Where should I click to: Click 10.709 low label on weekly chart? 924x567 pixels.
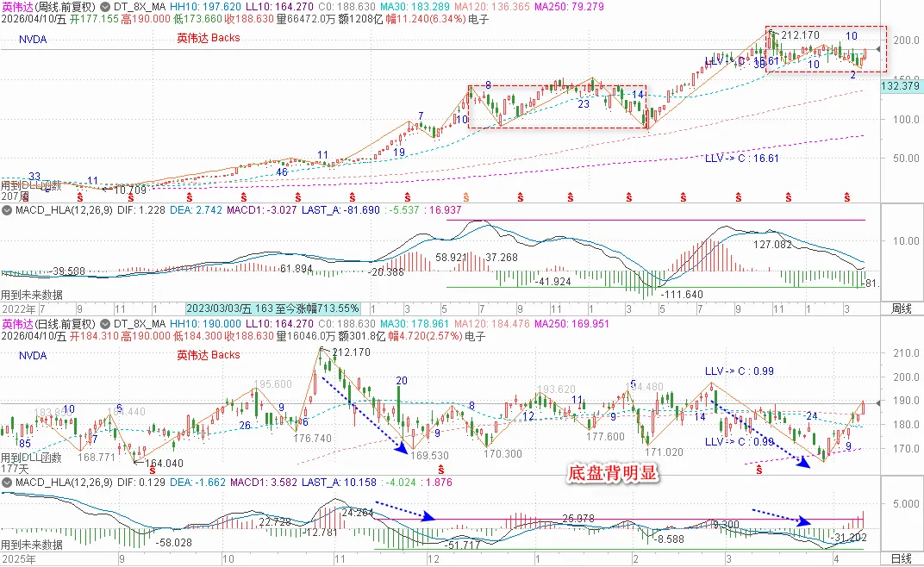pos(129,190)
